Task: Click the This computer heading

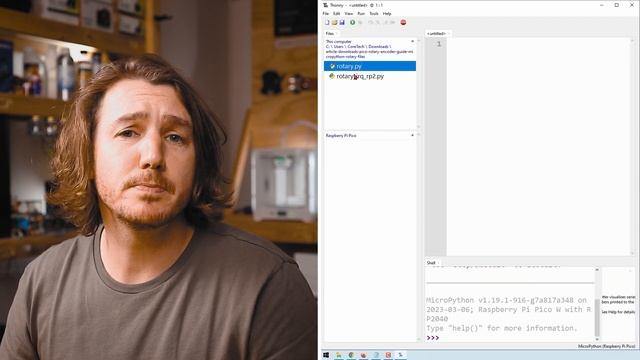Action: pos(338,42)
